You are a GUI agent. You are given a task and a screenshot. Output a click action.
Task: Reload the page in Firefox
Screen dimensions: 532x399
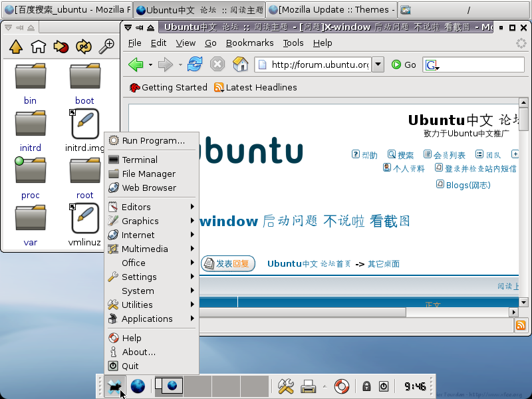[x=195, y=64]
